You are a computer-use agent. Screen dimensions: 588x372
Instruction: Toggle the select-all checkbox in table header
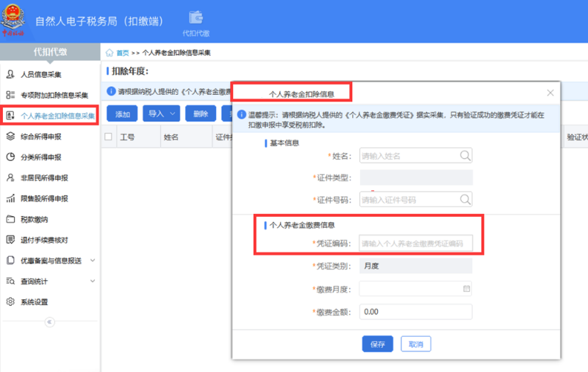pyautogui.click(x=109, y=137)
